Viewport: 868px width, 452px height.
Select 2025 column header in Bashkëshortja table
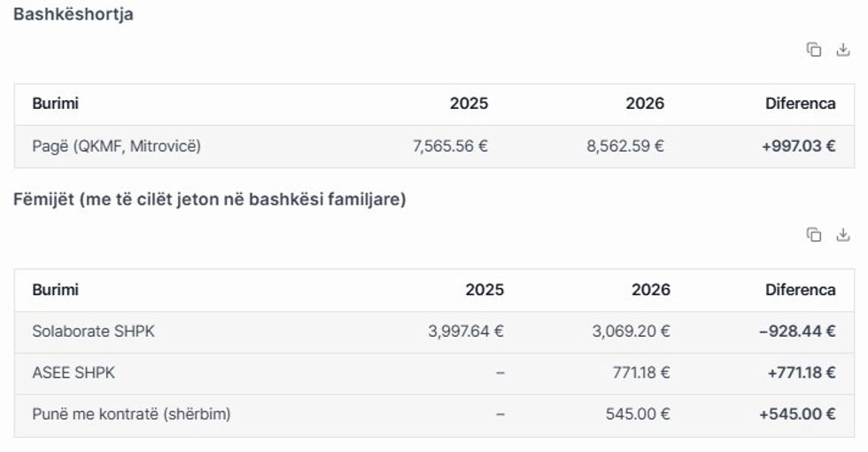(469, 104)
